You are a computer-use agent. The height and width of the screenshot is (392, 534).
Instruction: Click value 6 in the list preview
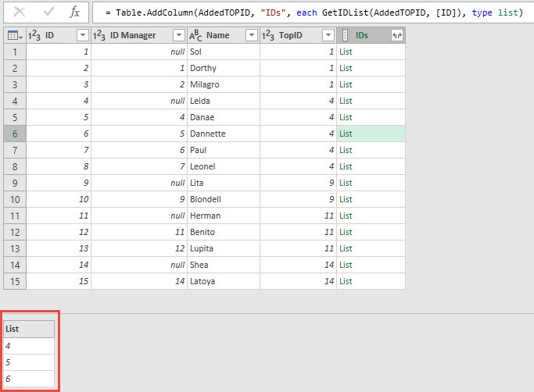click(29, 379)
